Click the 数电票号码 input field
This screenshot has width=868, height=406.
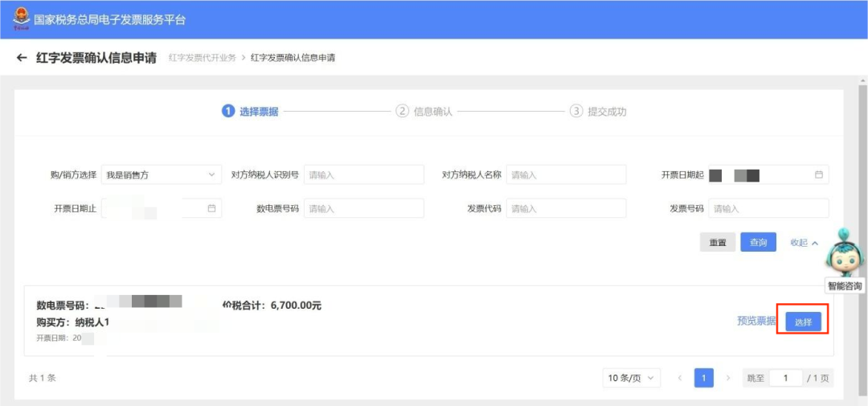(x=364, y=208)
